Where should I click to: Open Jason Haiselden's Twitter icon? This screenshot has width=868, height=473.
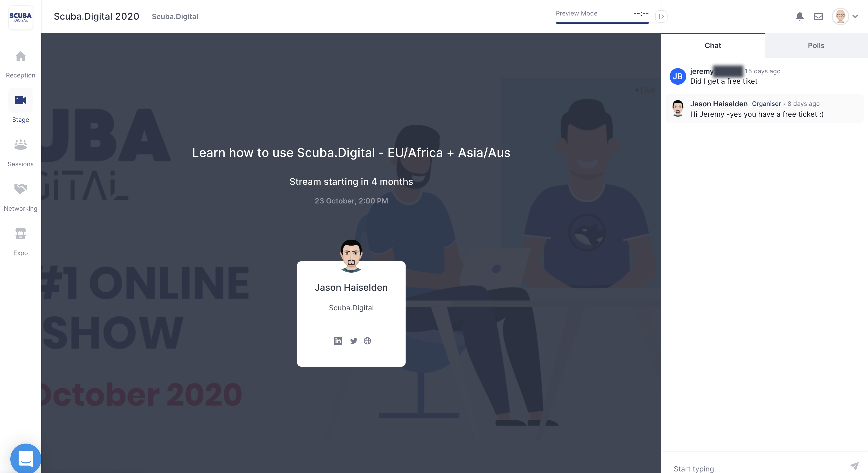tap(353, 341)
